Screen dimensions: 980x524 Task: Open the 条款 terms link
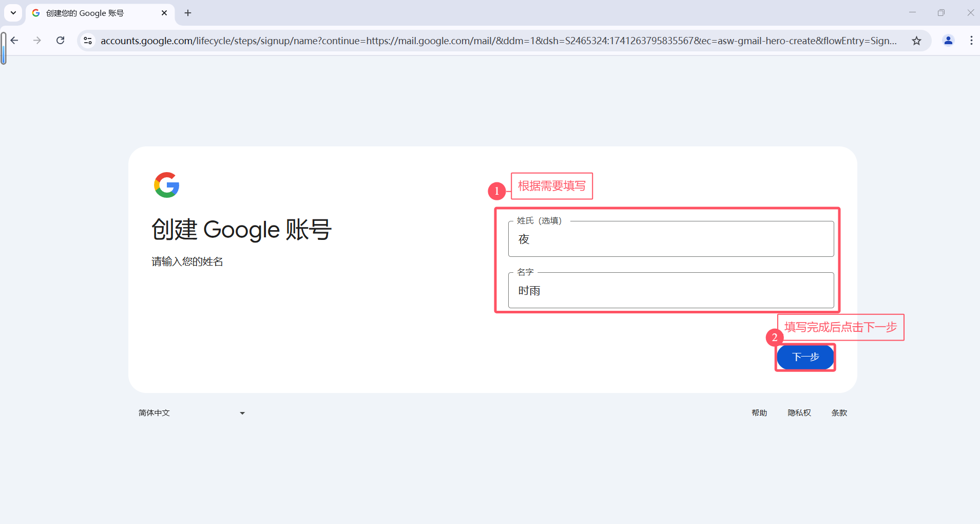(x=839, y=413)
